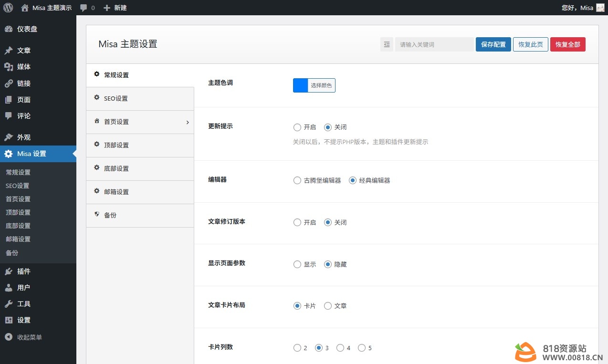
Task: Open the Misa 主题演示 site home link
Action: coord(46,8)
